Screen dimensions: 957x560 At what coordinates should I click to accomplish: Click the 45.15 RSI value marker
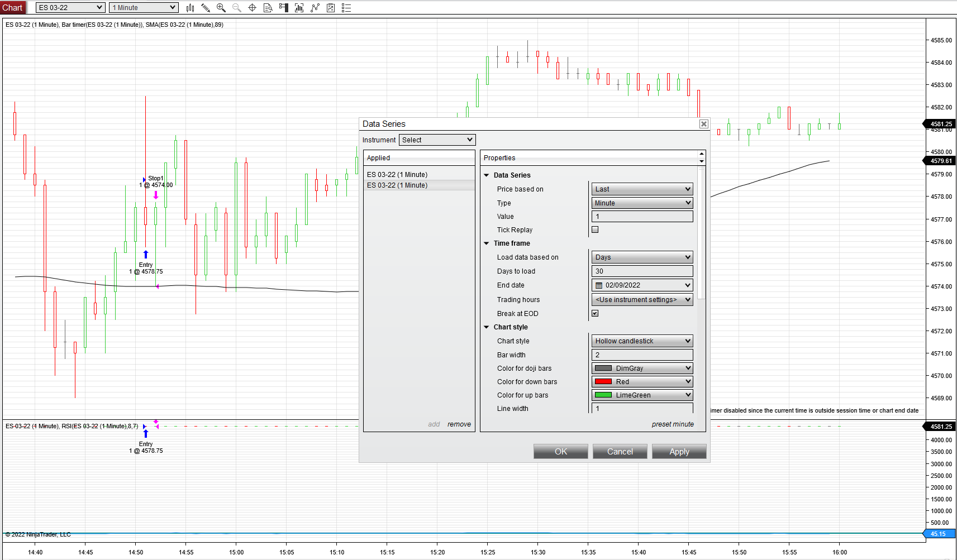(939, 534)
